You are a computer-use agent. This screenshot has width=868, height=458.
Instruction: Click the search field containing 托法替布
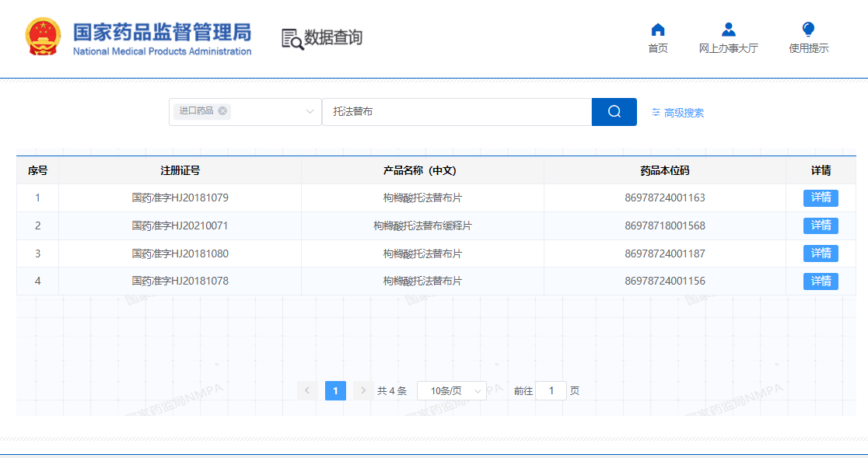pos(457,112)
